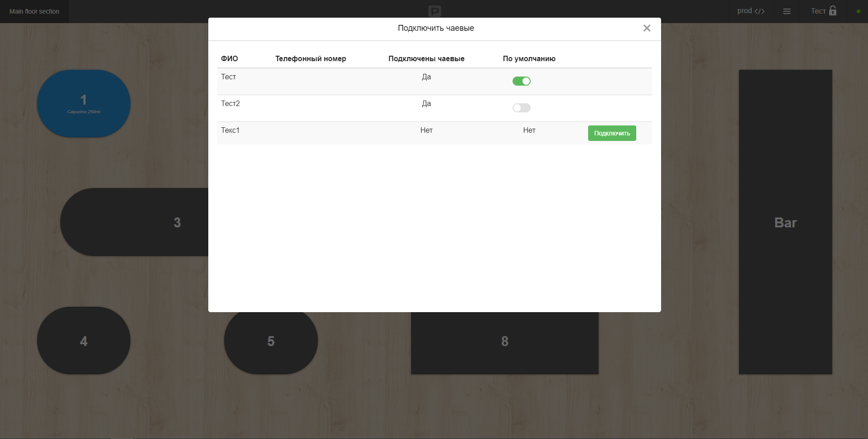Disable the default tips toggle for Тест
The height and width of the screenshot is (439, 868).
click(x=521, y=81)
